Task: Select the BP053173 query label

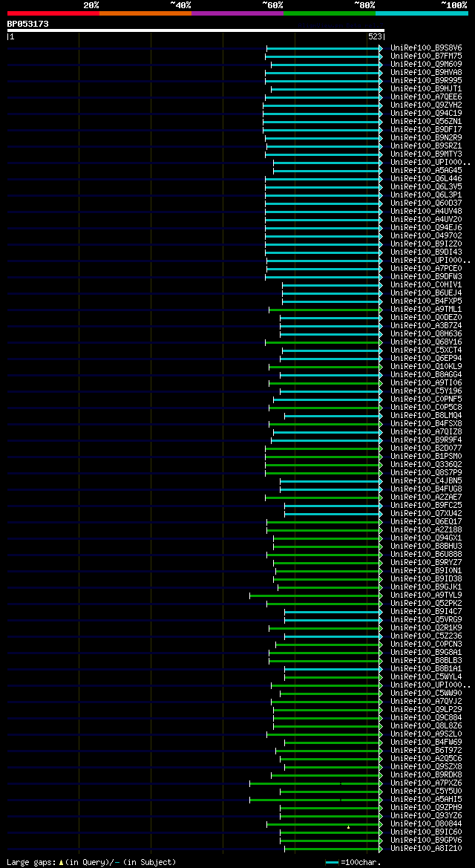Action: tap(27, 24)
